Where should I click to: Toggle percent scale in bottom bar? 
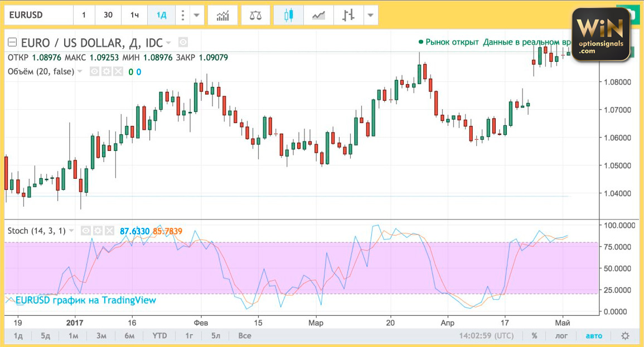click(x=534, y=336)
